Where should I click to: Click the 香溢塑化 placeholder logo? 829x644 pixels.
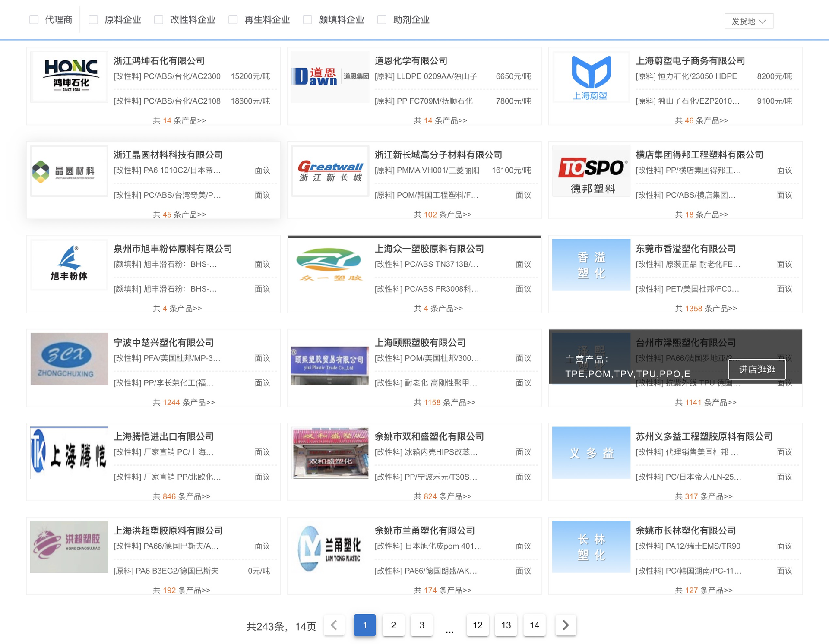[591, 265]
